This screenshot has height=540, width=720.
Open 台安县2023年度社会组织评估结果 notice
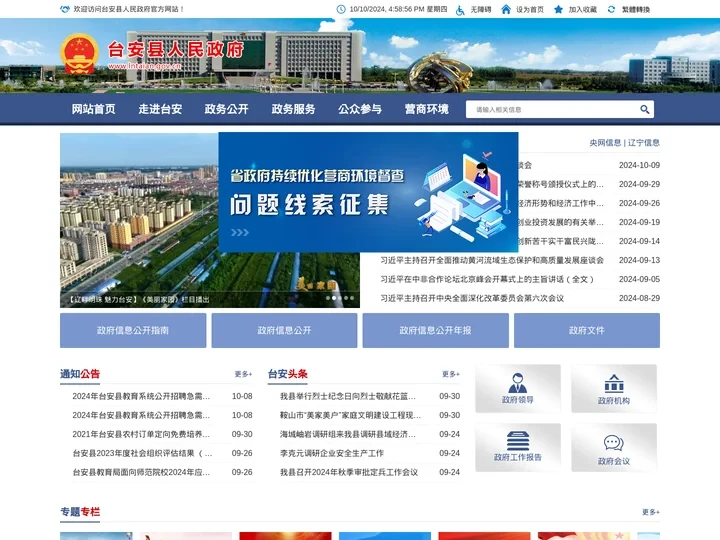pos(142,453)
